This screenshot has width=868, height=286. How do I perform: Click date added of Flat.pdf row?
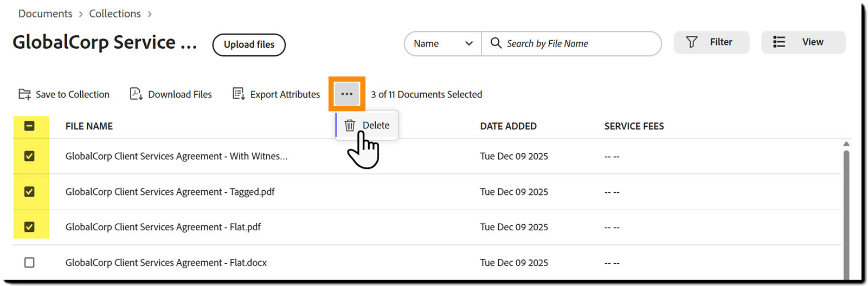click(514, 227)
